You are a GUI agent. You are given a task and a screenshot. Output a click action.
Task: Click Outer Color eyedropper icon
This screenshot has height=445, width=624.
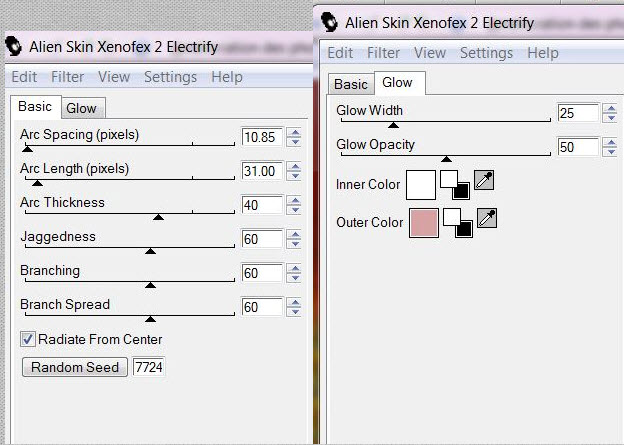pyautogui.click(x=487, y=218)
